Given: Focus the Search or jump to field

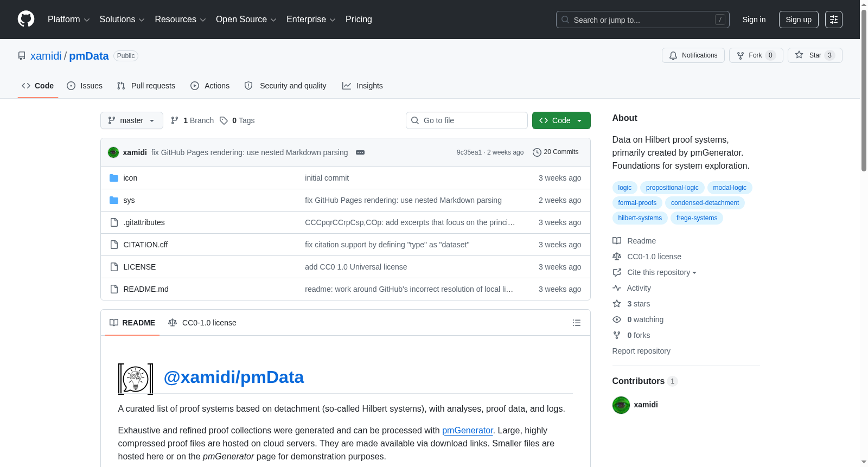Looking at the screenshot, I should [643, 20].
